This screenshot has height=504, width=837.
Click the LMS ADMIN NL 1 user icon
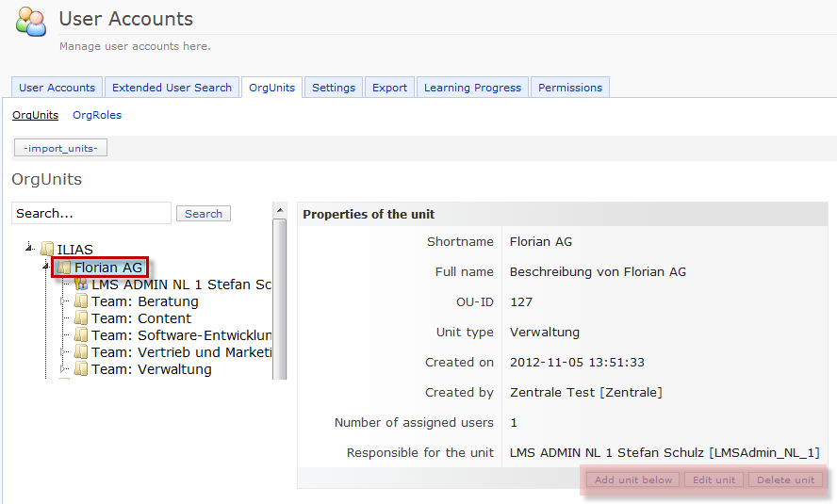(x=81, y=285)
